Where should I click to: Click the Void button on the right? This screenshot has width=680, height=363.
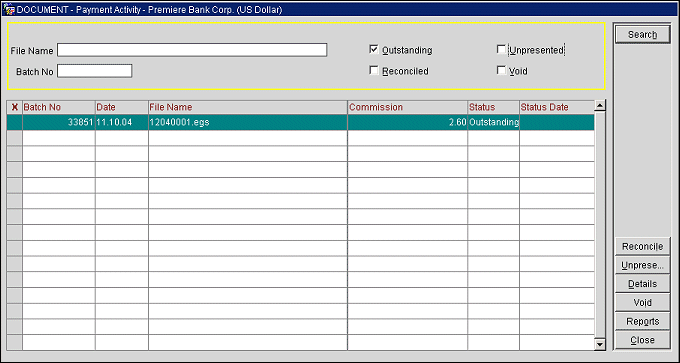tap(643, 303)
